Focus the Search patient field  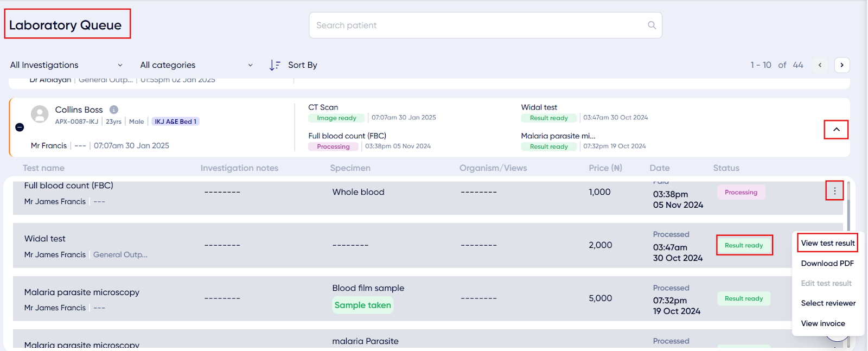(x=486, y=25)
